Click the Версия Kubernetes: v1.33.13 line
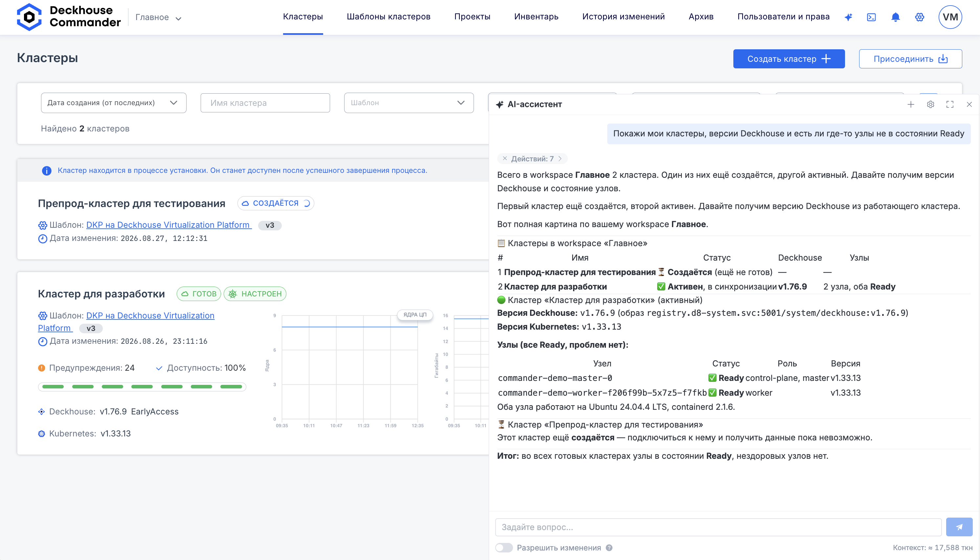Screen dimensions: 980x560 [559, 327]
